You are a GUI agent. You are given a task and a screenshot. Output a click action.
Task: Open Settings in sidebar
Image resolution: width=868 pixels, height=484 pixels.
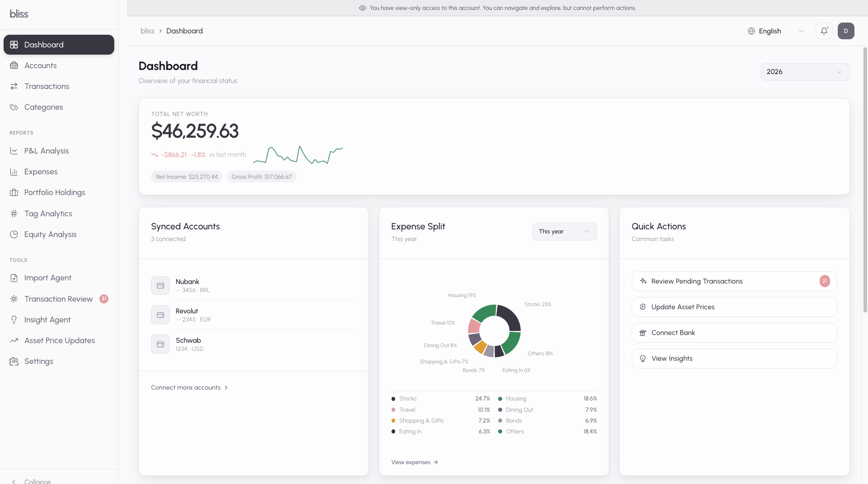[x=59, y=361]
